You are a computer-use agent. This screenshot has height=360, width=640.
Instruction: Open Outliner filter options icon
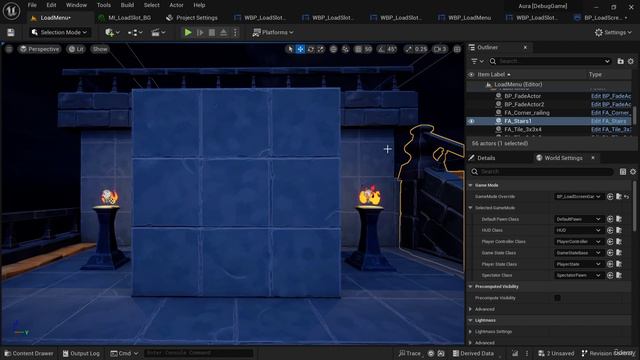[477, 61]
